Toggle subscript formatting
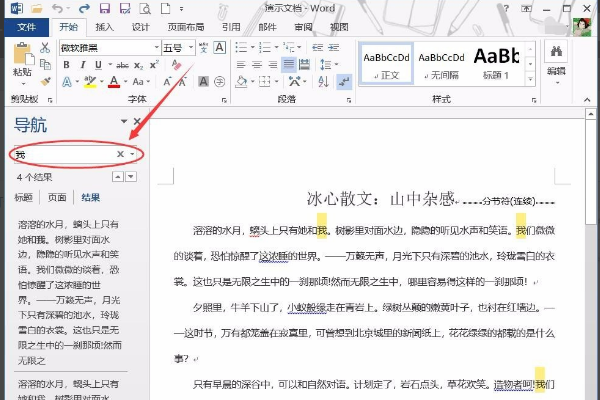600x400 pixels. 139,65
